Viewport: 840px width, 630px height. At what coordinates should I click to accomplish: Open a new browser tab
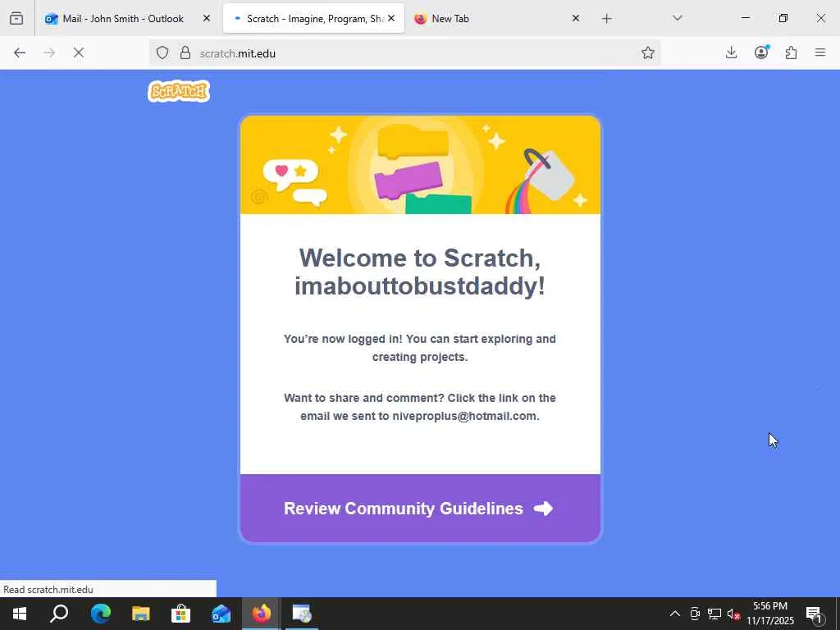[x=606, y=19]
